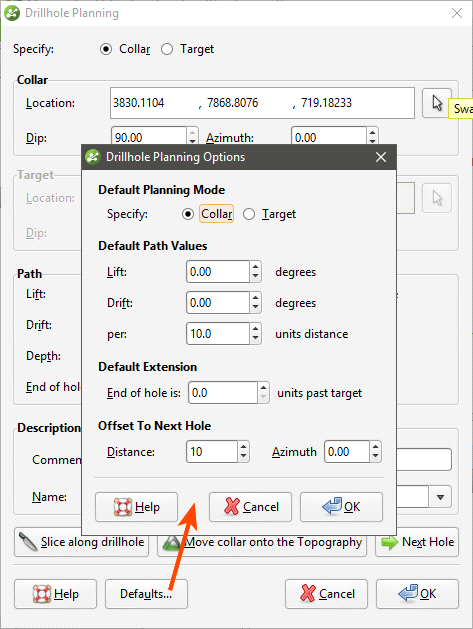Click the main window OK button
Viewport: 473px width, 629px height.
click(417, 594)
